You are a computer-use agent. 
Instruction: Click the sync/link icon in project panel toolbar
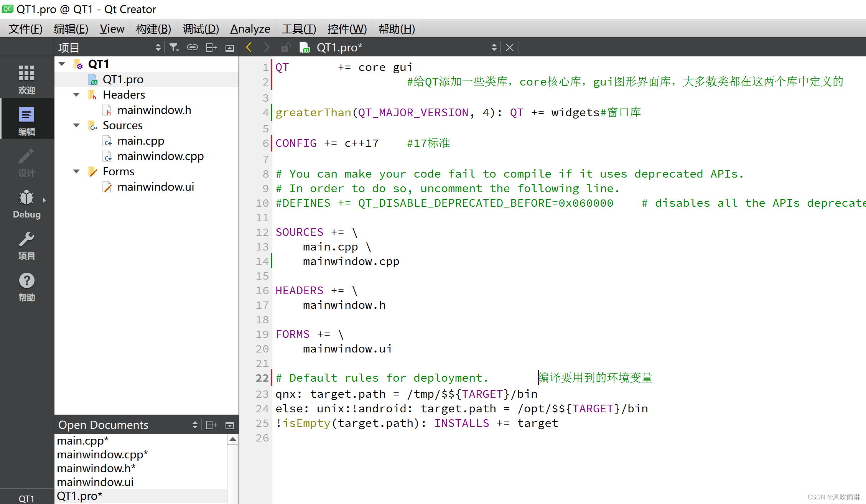click(x=193, y=48)
